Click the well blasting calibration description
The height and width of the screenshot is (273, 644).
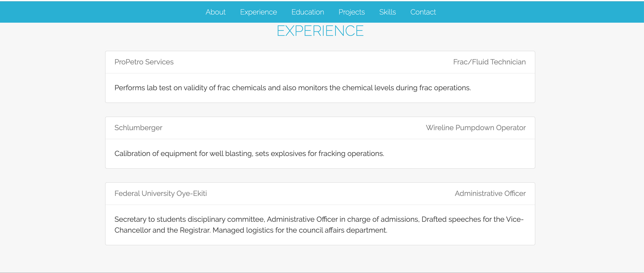tap(249, 153)
